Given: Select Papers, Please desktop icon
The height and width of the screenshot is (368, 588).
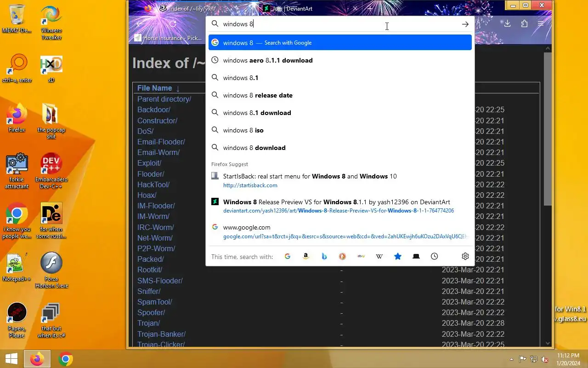Looking at the screenshot, I should pyautogui.click(x=17, y=320).
